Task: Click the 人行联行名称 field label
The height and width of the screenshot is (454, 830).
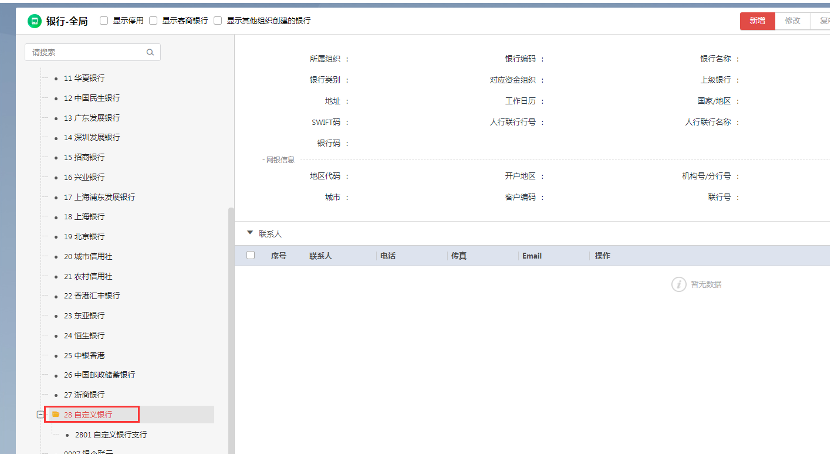Action: pos(708,122)
